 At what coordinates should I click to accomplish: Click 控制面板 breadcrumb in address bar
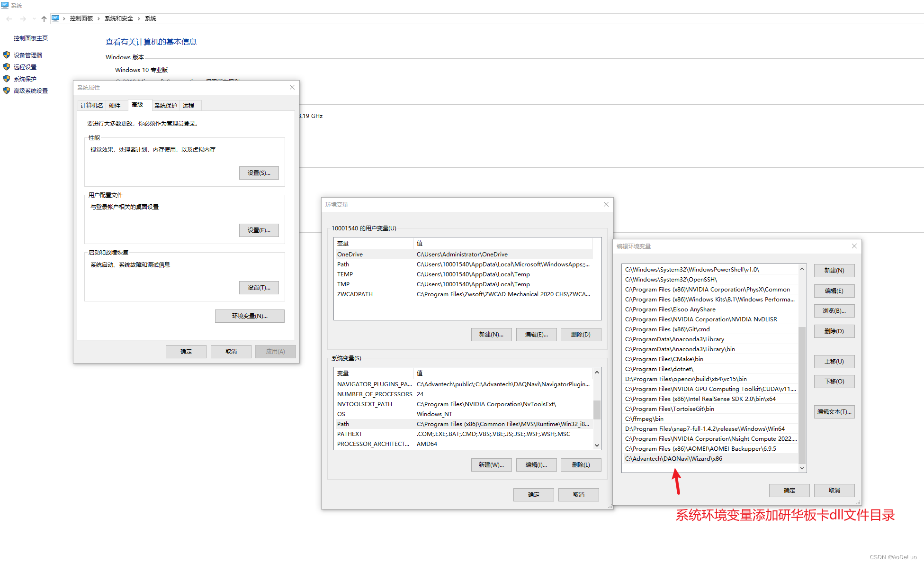pos(81,18)
